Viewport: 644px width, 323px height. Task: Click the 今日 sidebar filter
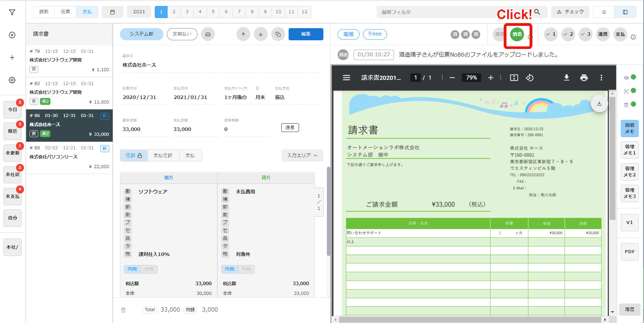(13, 110)
